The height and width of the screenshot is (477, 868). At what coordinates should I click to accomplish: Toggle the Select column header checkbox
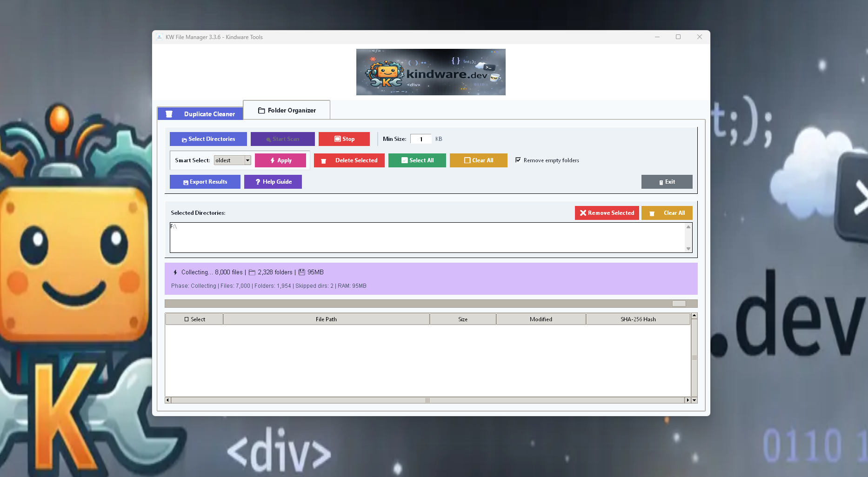click(187, 319)
